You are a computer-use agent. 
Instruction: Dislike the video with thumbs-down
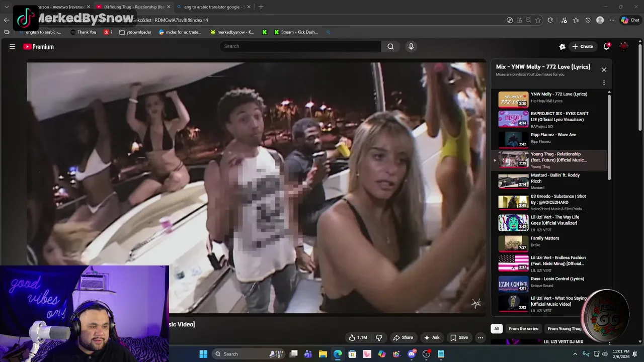click(x=379, y=337)
